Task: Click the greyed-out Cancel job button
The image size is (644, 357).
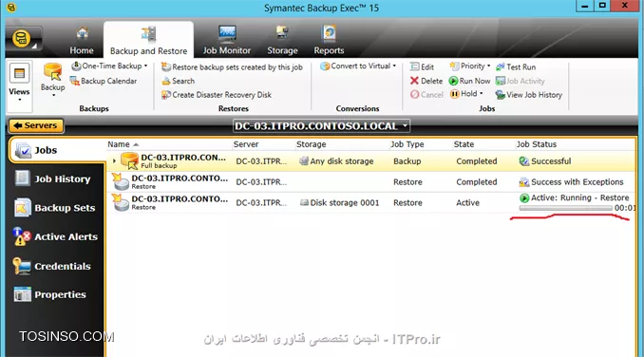Action: [426, 95]
